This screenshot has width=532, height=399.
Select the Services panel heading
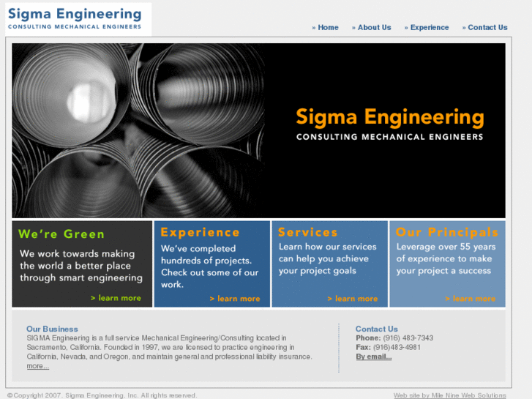308,232
